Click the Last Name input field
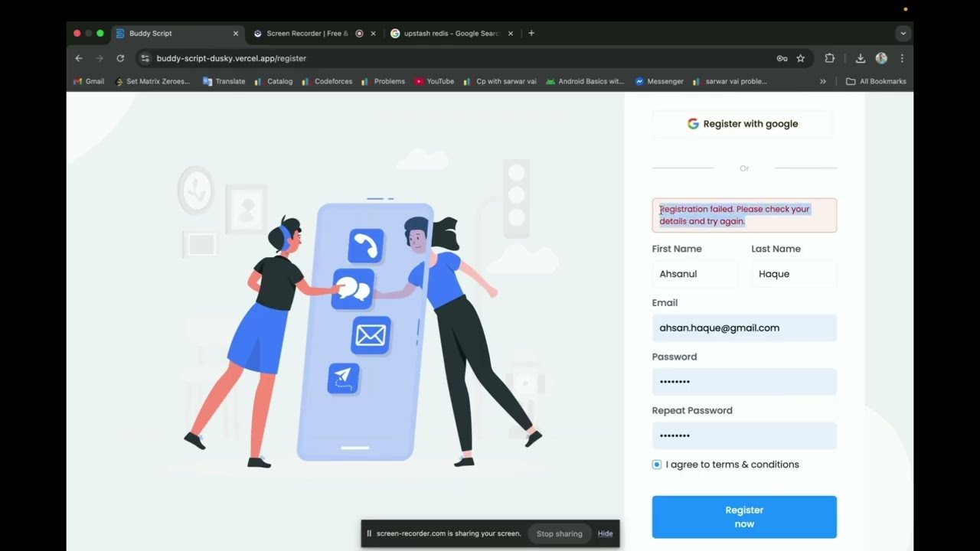 pos(794,274)
